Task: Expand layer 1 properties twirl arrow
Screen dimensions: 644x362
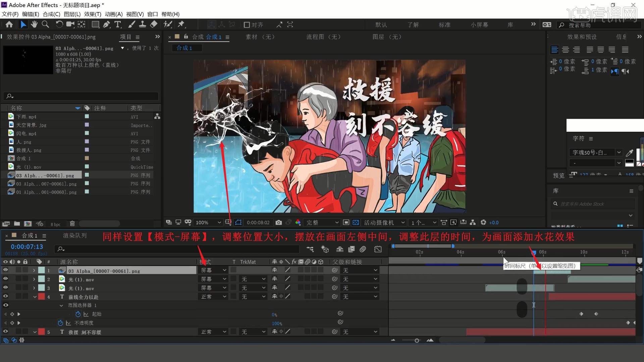Action: (34, 270)
